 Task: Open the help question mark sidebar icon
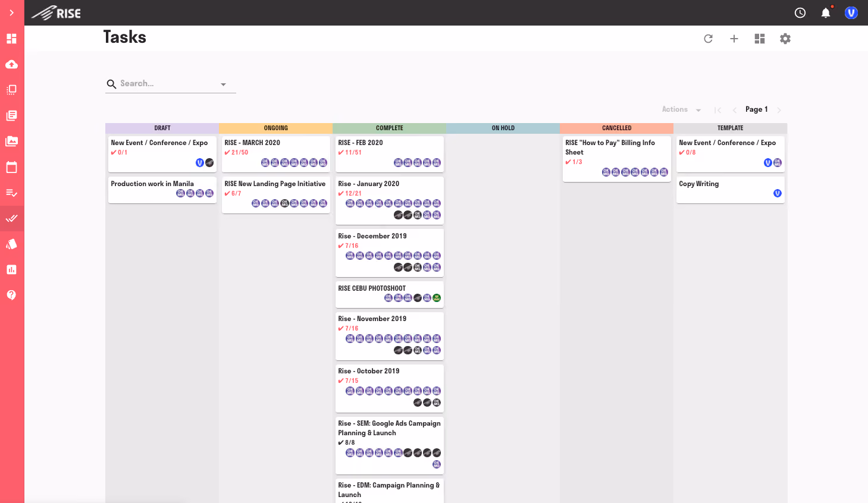click(11, 295)
